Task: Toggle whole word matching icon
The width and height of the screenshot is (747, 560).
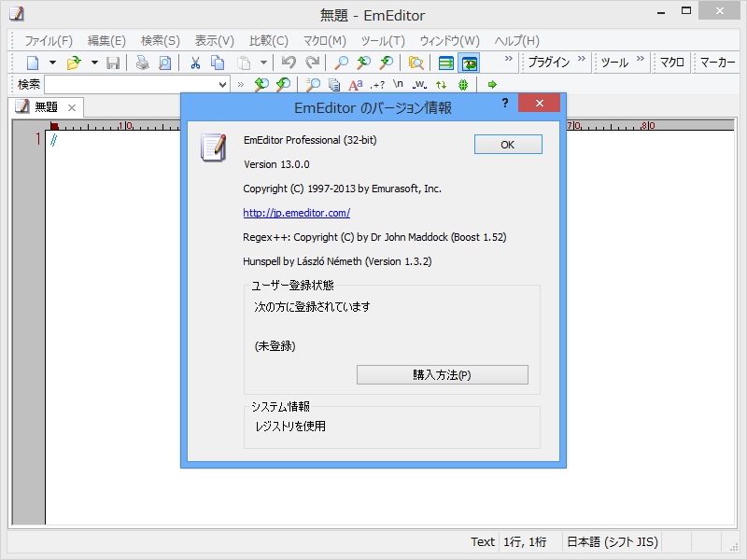Action: [x=416, y=84]
